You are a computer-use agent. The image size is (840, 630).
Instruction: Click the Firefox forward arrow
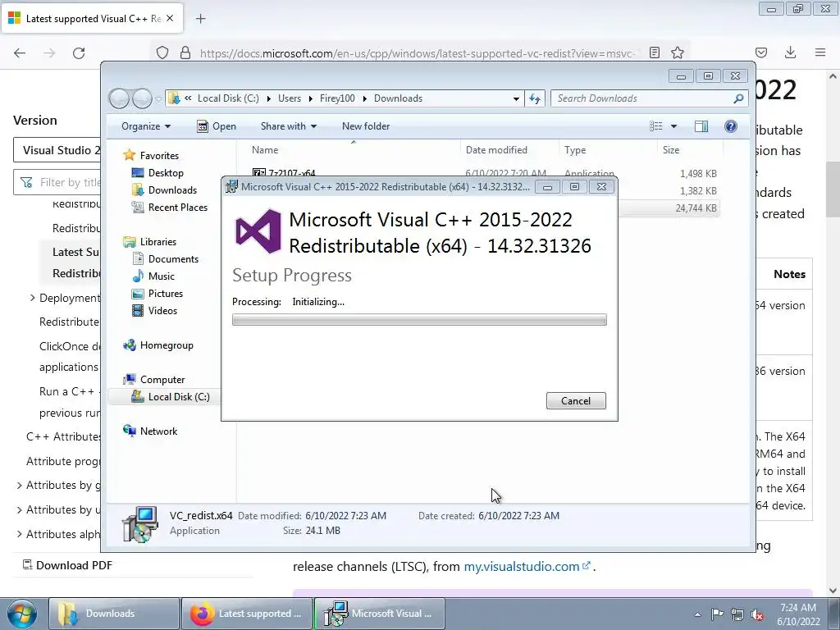point(49,52)
